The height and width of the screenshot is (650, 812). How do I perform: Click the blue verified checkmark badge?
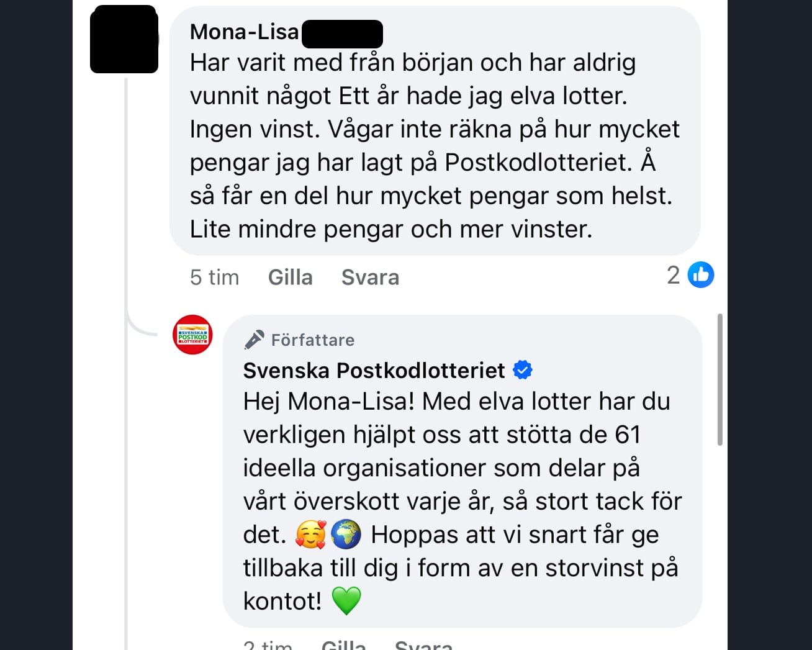pyautogui.click(x=523, y=370)
